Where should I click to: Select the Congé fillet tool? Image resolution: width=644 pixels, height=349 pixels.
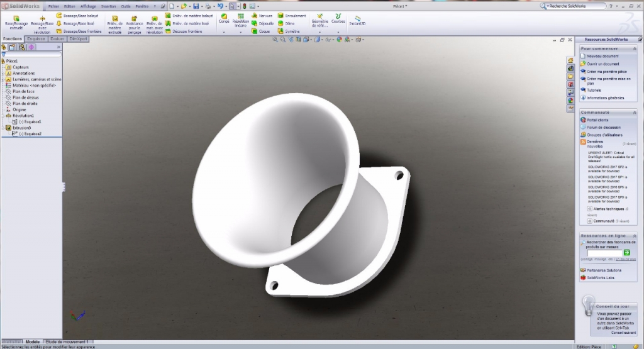pyautogui.click(x=224, y=18)
